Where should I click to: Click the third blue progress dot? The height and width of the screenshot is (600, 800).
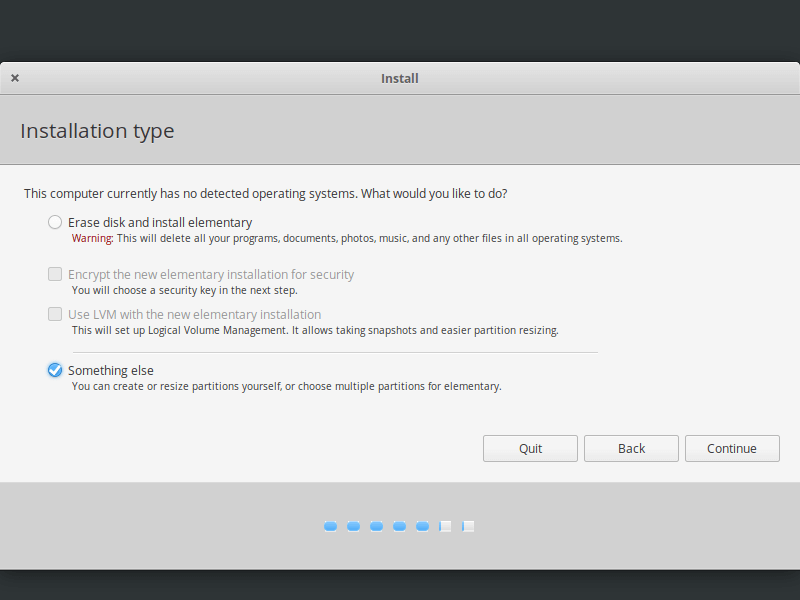click(376, 526)
